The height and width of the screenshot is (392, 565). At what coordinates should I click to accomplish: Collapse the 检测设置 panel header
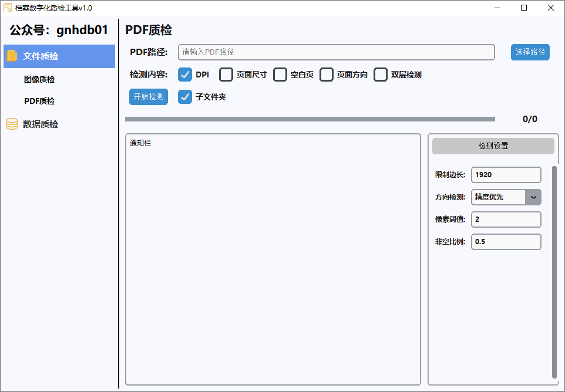[493, 146]
